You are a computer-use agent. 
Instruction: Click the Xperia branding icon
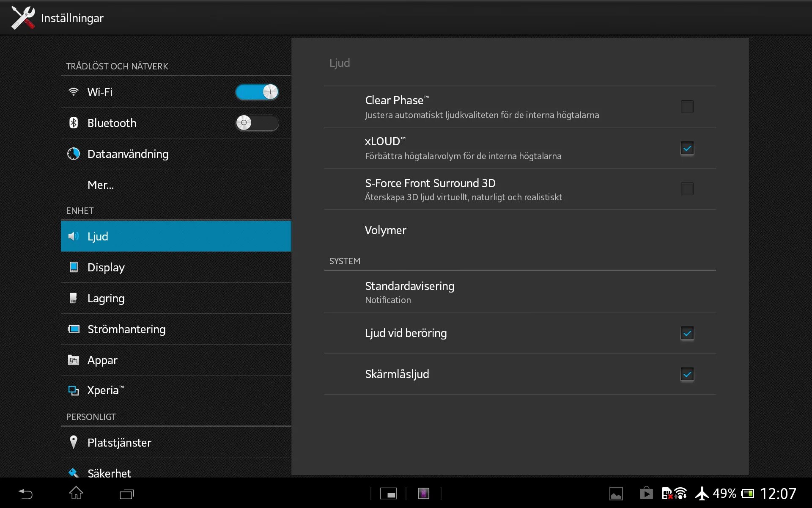point(74,390)
